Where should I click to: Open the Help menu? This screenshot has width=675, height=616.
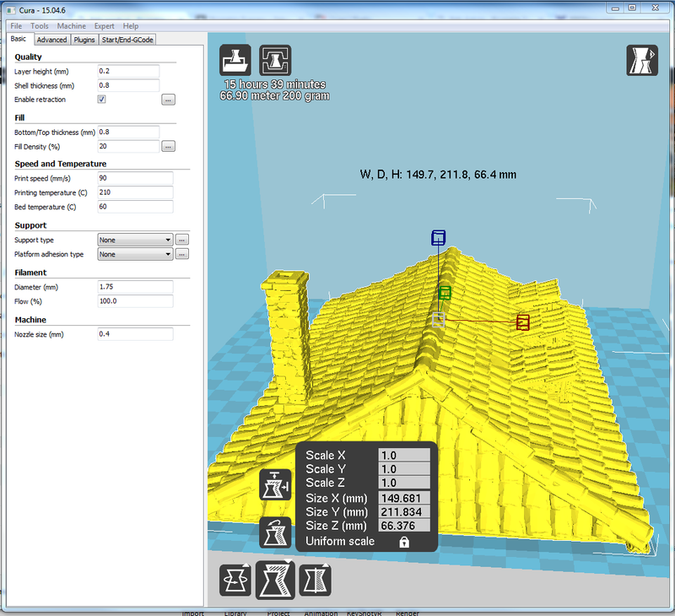point(131,26)
